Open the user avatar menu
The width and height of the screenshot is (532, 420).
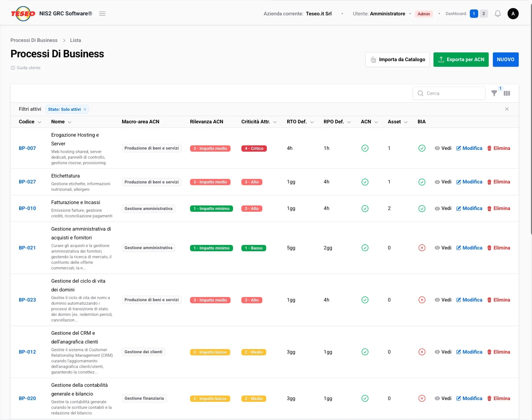coord(513,14)
